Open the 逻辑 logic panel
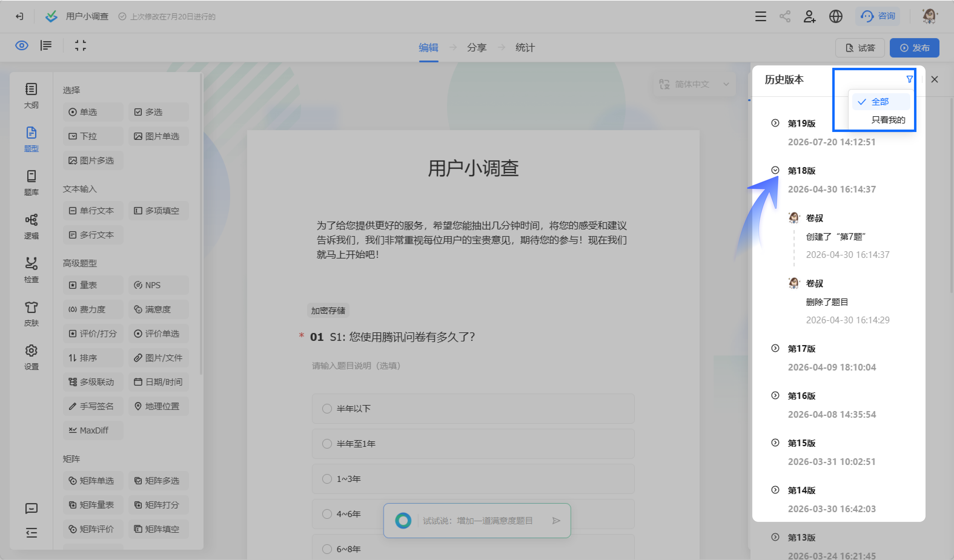The height and width of the screenshot is (560, 954). [x=31, y=226]
